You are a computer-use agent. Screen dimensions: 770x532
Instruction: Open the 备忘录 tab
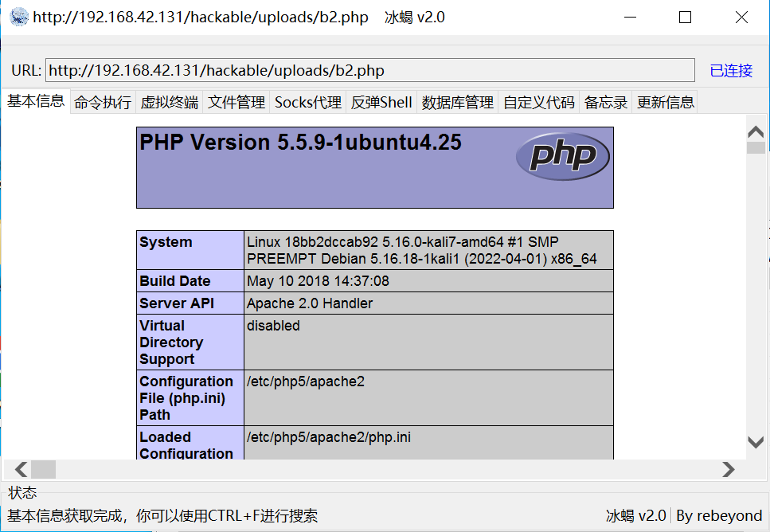coord(606,103)
